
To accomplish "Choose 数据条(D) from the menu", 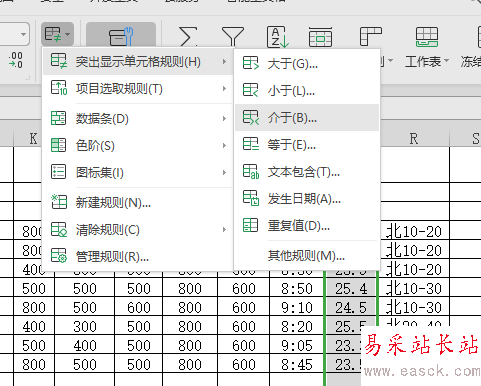I will click(x=138, y=119).
